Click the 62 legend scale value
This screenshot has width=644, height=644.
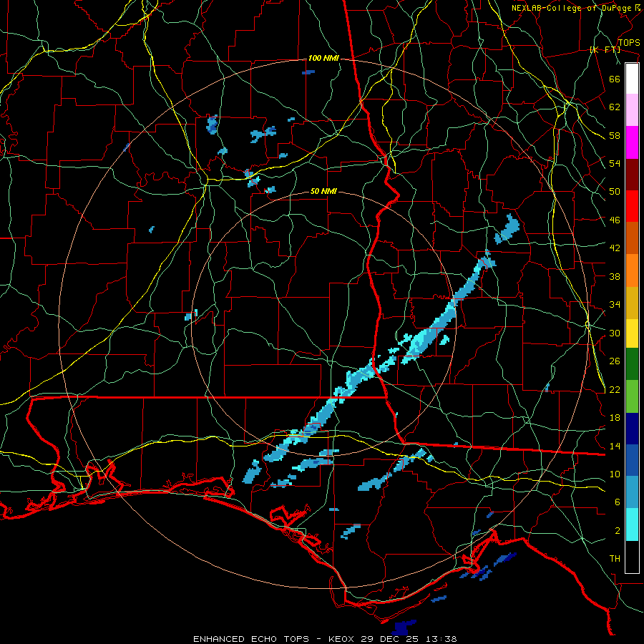pyautogui.click(x=615, y=107)
